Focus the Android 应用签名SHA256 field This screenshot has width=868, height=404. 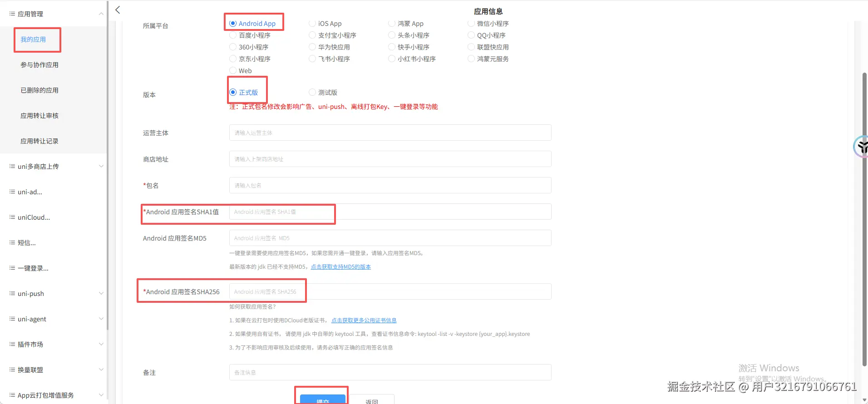[390, 292]
